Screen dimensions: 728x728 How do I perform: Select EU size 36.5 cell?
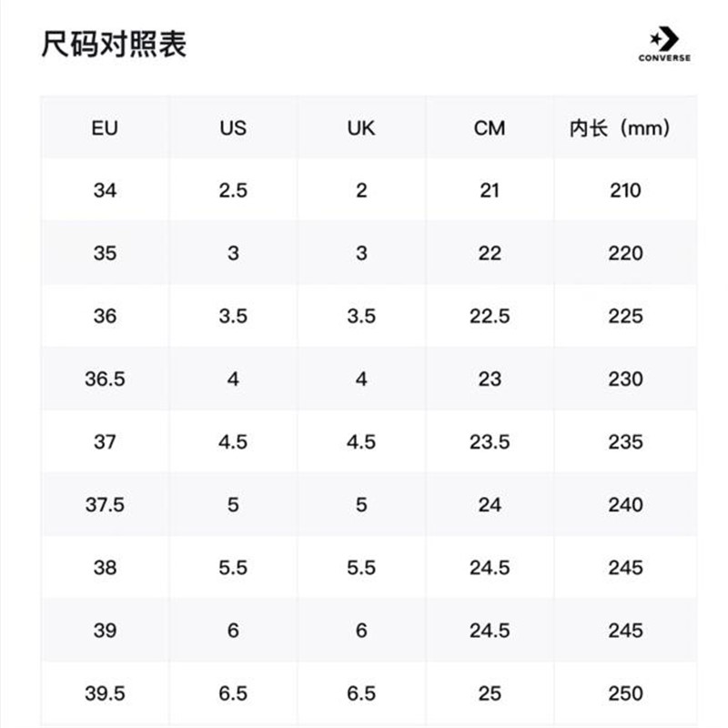pos(105,379)
